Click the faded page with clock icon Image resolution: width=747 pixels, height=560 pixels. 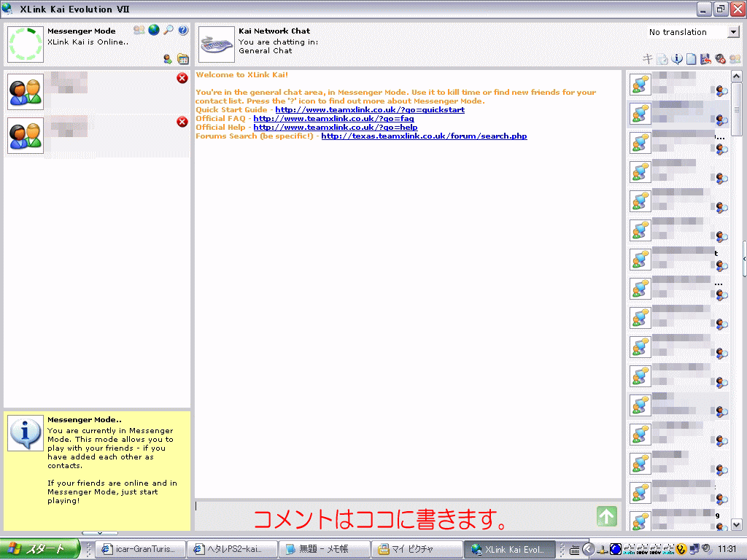pos(662,59)
